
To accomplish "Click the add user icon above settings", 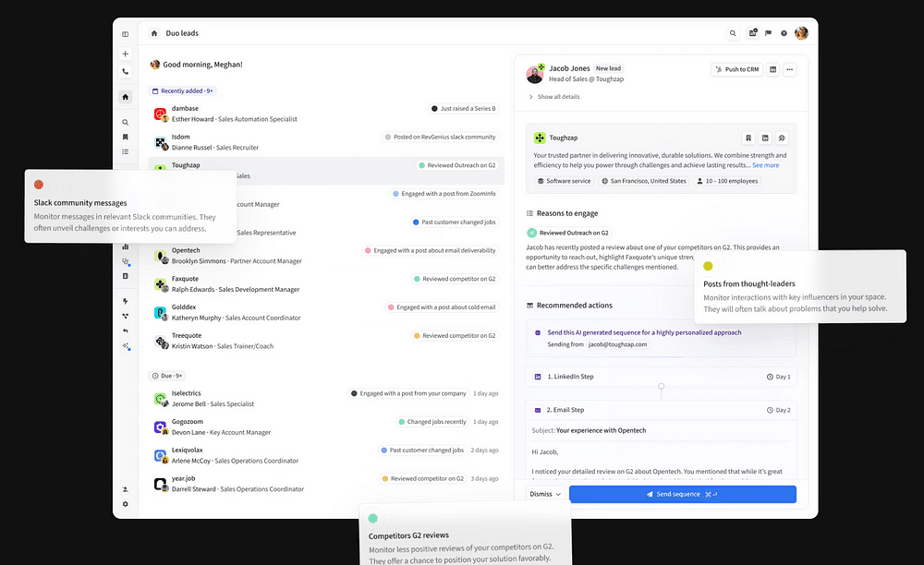I will pyautogui.click(x=125, y=489).
